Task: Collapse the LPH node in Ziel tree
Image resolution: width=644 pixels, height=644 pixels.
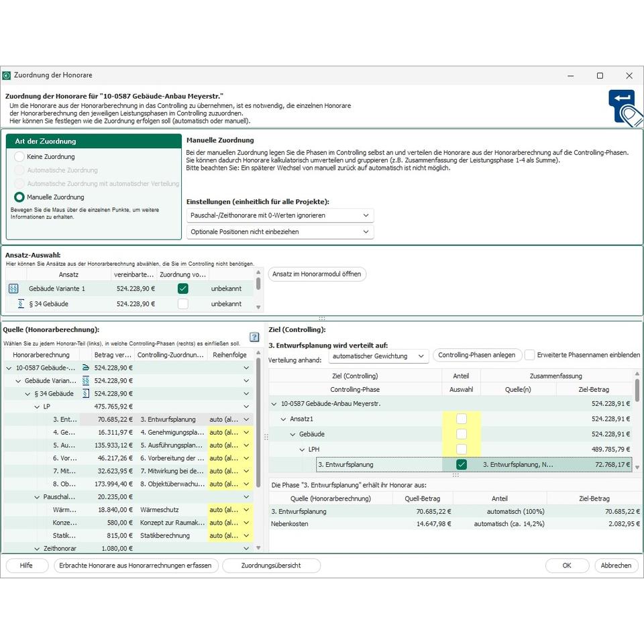Action: (x=303, y=449)
